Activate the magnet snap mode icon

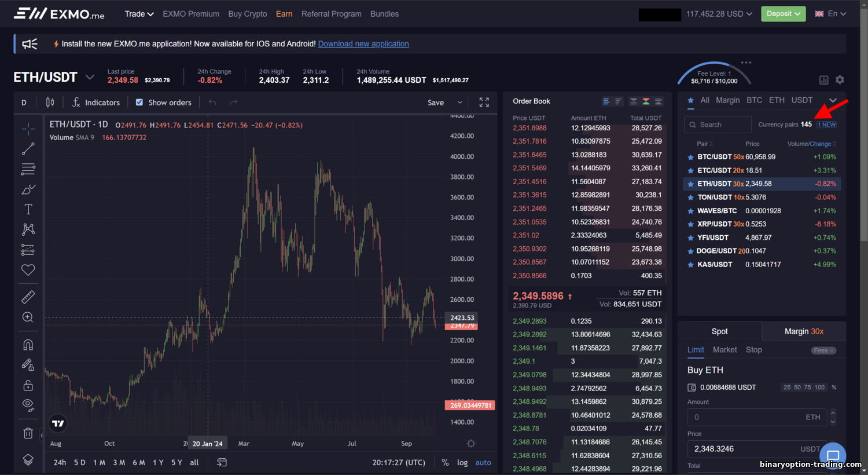pyautogui.click(x=28, y=345)
